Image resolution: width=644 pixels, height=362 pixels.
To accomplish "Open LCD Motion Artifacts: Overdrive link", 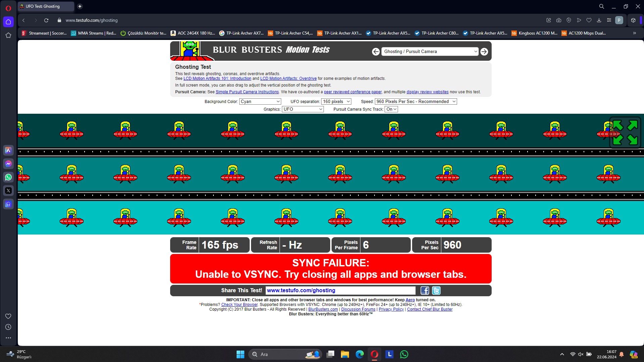I will tap(288, 79).
